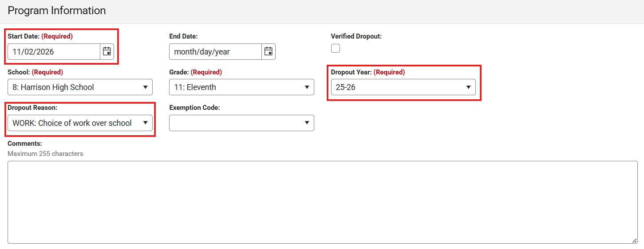
Task: Click the Comments label
Action: pyautogui.click(x=25, y=144)
